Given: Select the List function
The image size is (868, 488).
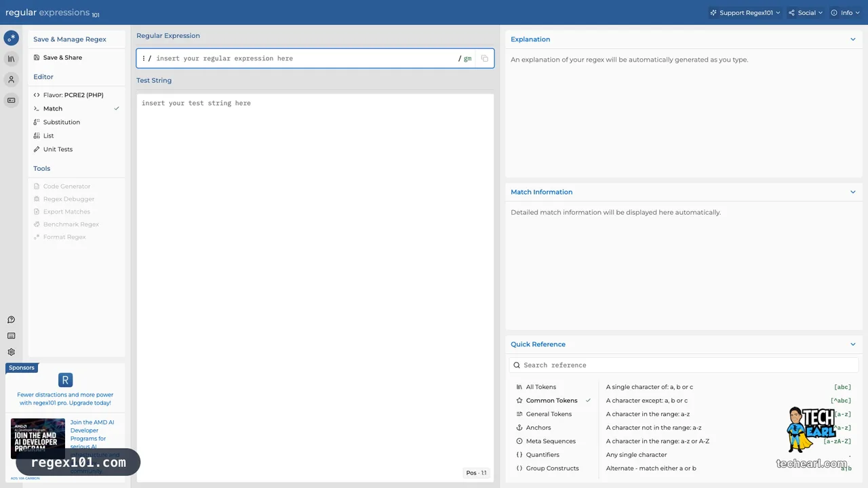Looking at the screenshot, I should (77, 136).
